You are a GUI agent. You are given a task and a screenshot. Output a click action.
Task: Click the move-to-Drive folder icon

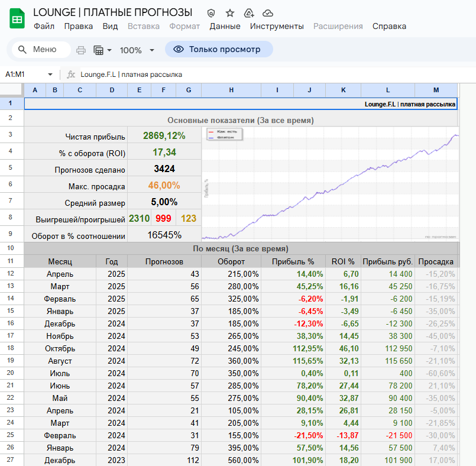point(249,12)
